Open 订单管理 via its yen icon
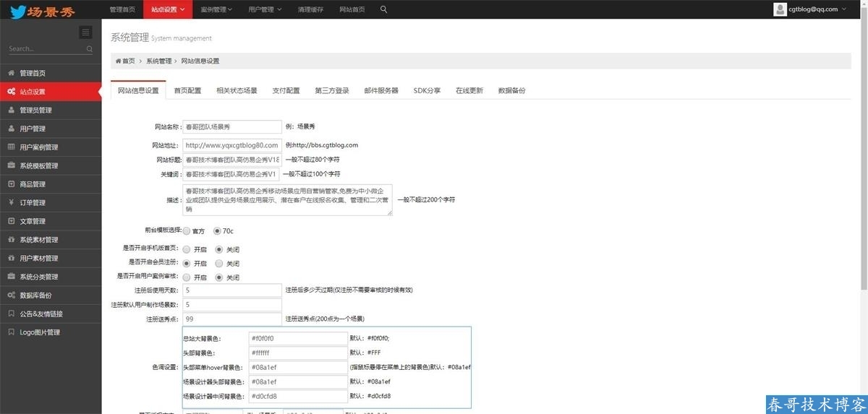868x414 pixels. 12,203
